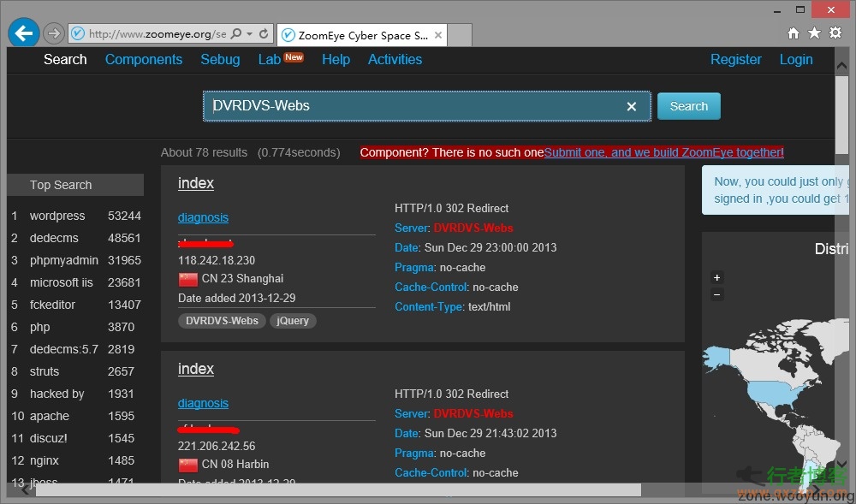Open the Help navigation item
This screenshot has width=856, height=504.
pyautogui.click(x=336, y=59)
